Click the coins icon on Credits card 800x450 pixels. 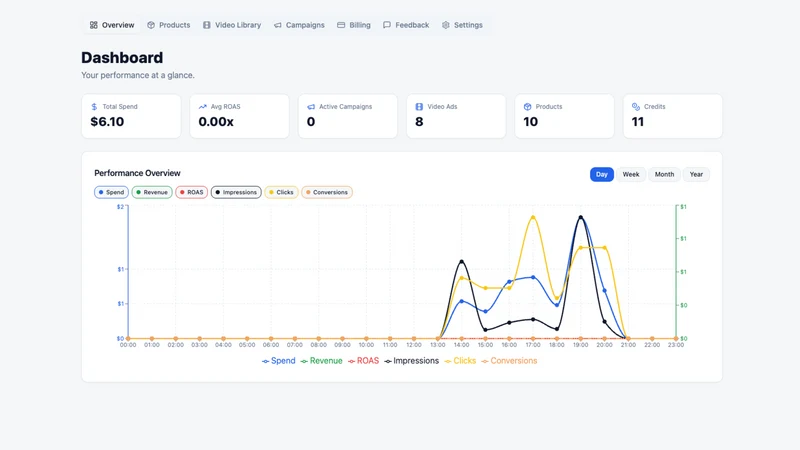[636, 107]
